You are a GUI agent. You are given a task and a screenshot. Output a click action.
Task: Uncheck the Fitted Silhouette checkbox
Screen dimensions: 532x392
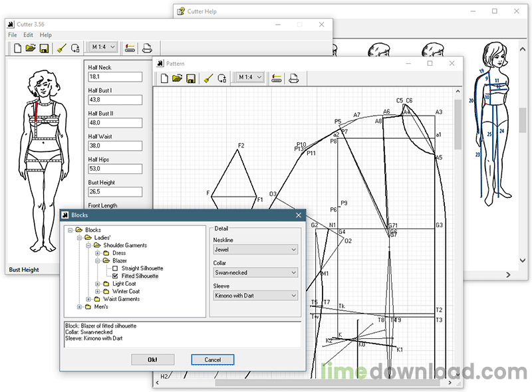click(x=116, y=276)
